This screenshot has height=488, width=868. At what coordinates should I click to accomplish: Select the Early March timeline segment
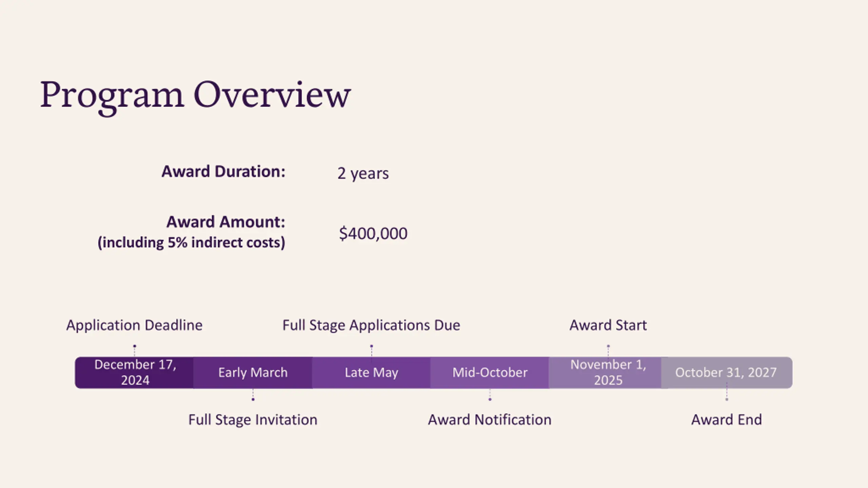[x=253, y=372]
